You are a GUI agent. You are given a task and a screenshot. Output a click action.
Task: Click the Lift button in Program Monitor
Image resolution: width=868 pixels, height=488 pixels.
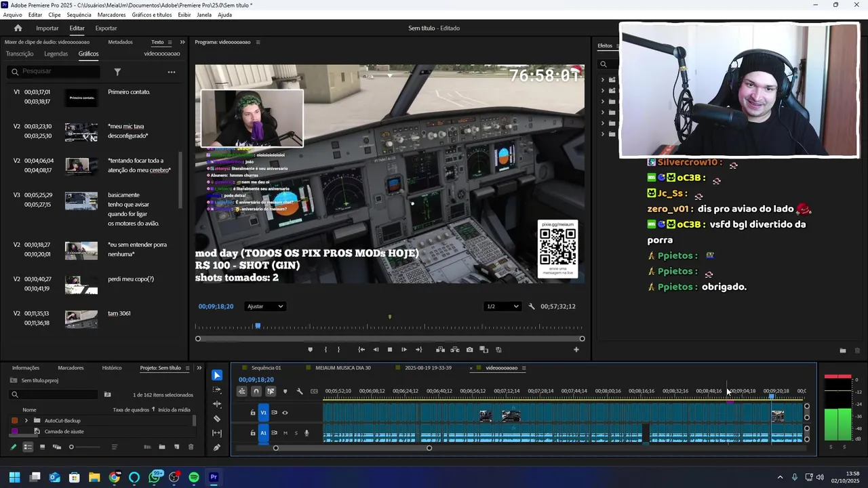click(x=440, y=350)
